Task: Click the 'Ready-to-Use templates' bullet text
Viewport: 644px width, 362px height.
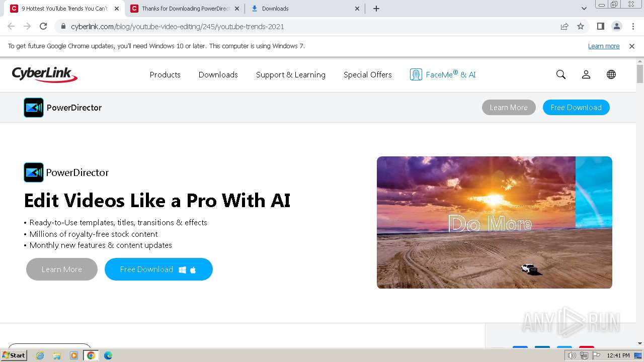Action: pos(118,223)
